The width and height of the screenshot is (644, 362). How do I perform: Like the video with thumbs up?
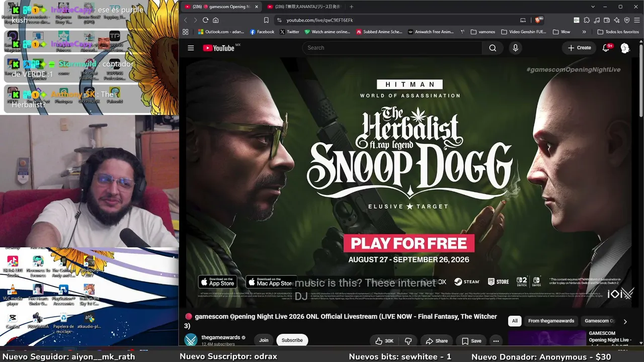384,340
